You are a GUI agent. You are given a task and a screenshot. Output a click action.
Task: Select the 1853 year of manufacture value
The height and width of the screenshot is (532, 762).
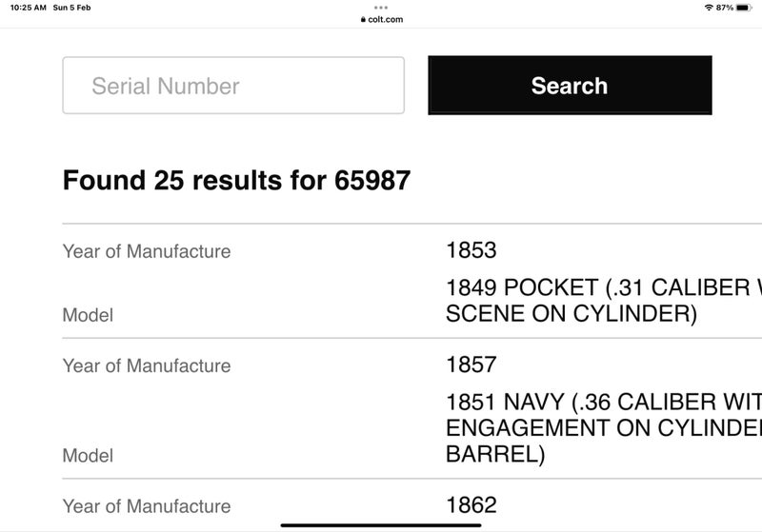tap(471, 250)
